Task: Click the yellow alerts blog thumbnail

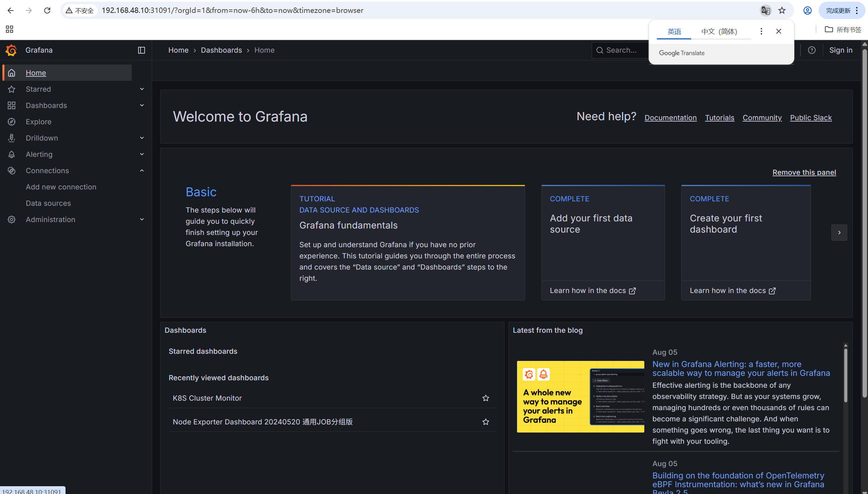Action: [x=580, y=397]
